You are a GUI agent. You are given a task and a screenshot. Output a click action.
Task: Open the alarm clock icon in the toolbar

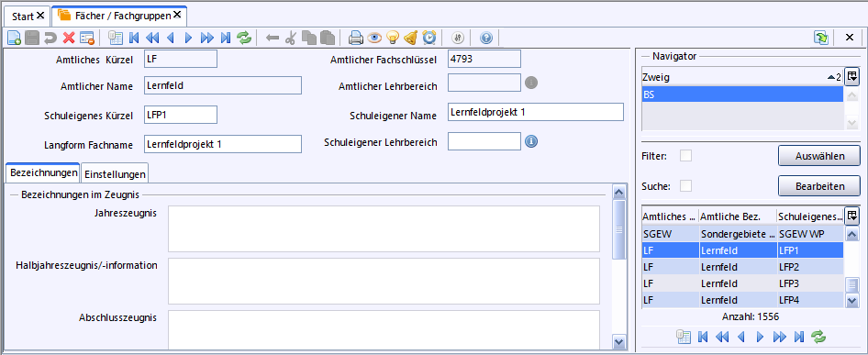429,38
